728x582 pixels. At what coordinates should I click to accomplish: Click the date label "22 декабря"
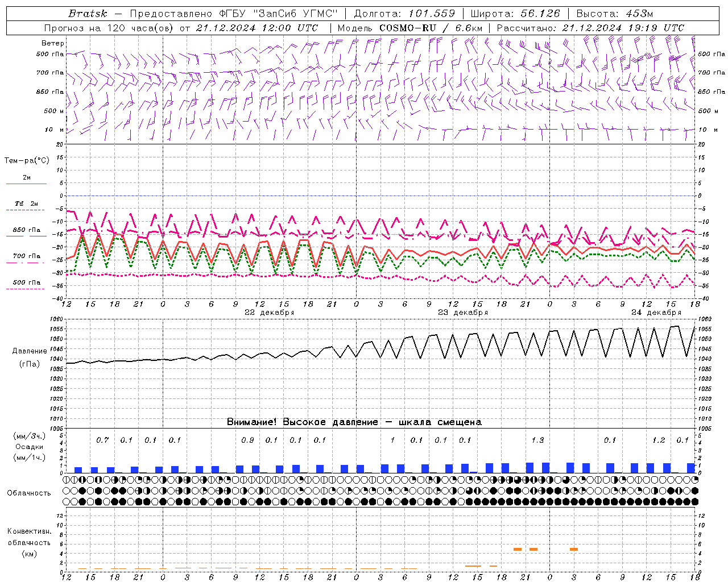(269, 313)
